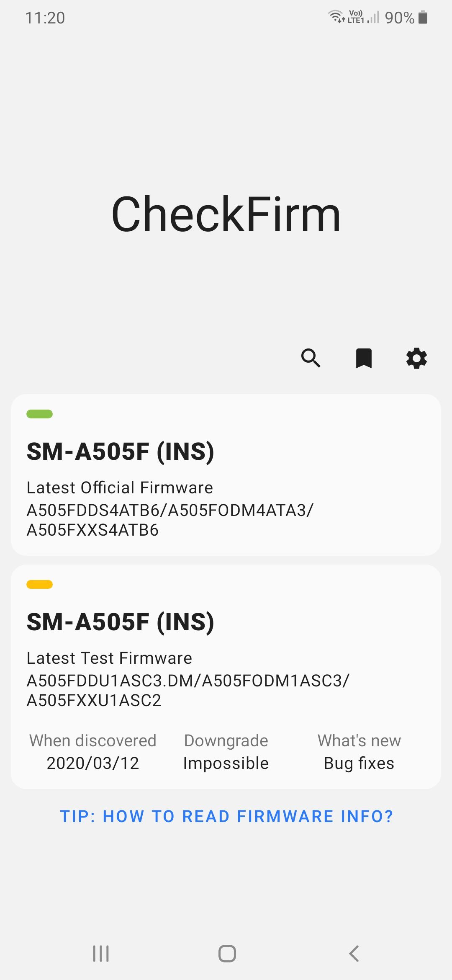Tap the Downgrade Impossible field
The image size is (452, 980).
(x=226, y=763)
